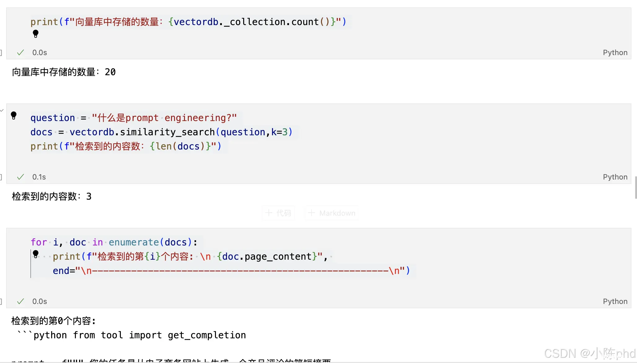Add a new code cell with the 代码 button
Viewport: 637px width, 364px height.
click(278, 213)
